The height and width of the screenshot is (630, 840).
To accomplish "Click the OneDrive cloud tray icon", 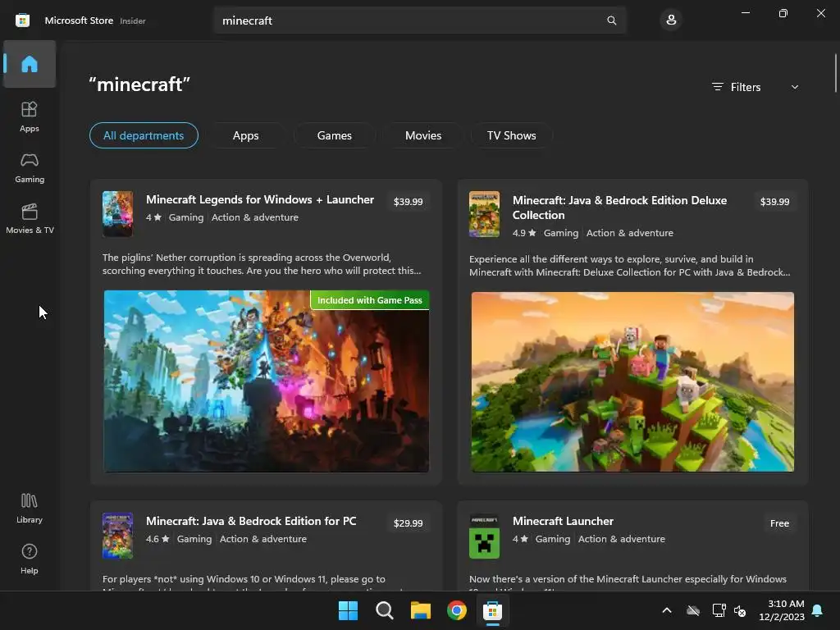I will point(693,610).
